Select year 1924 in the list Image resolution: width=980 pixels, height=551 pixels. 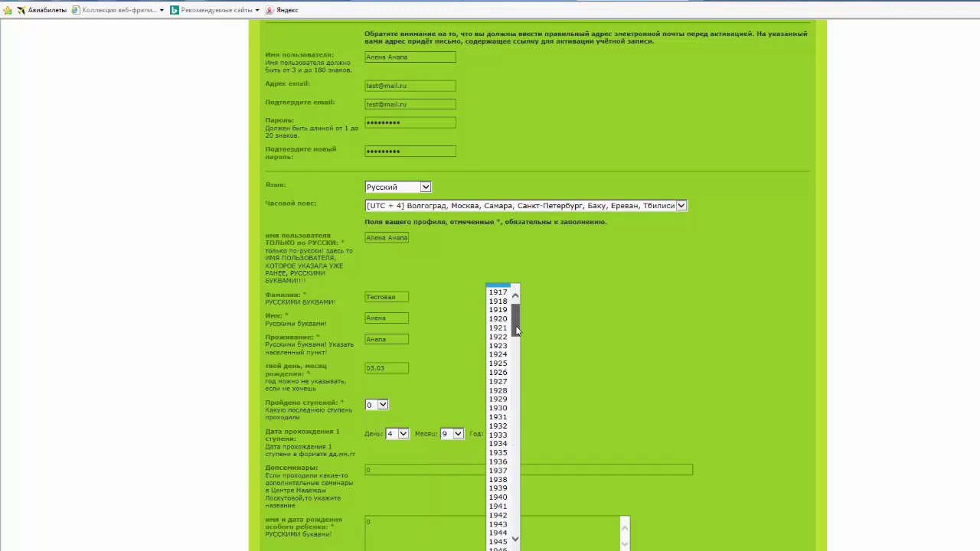tap(498, 354)
